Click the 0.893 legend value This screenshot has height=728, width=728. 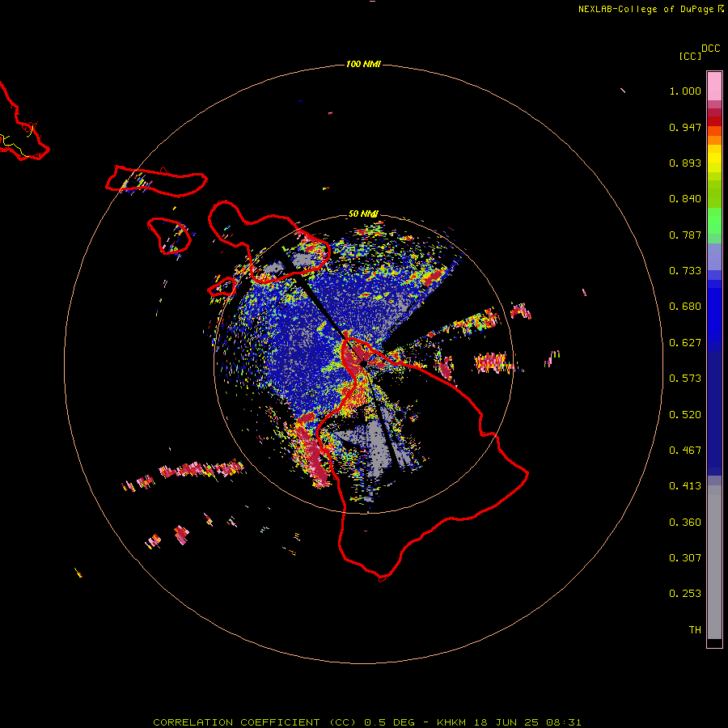(x=685, y=163)
